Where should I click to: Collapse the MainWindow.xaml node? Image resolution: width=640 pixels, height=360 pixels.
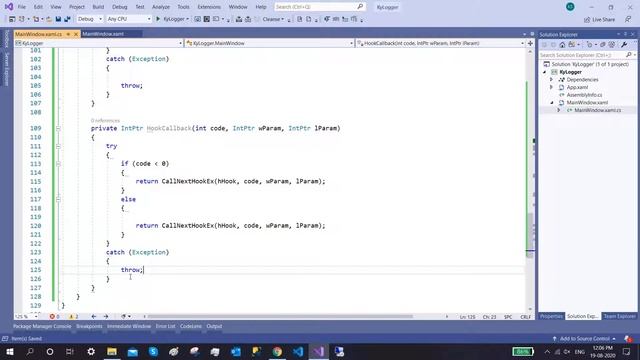(x=551, y=102)
